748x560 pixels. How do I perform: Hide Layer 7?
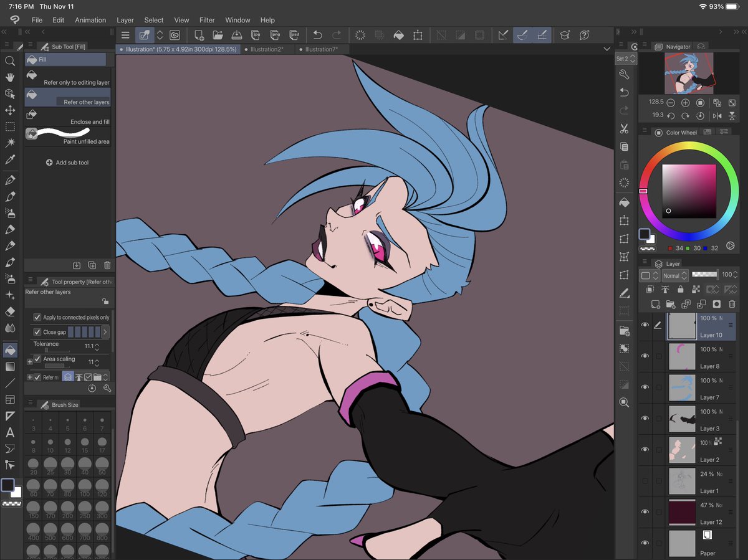coord(645,387)
